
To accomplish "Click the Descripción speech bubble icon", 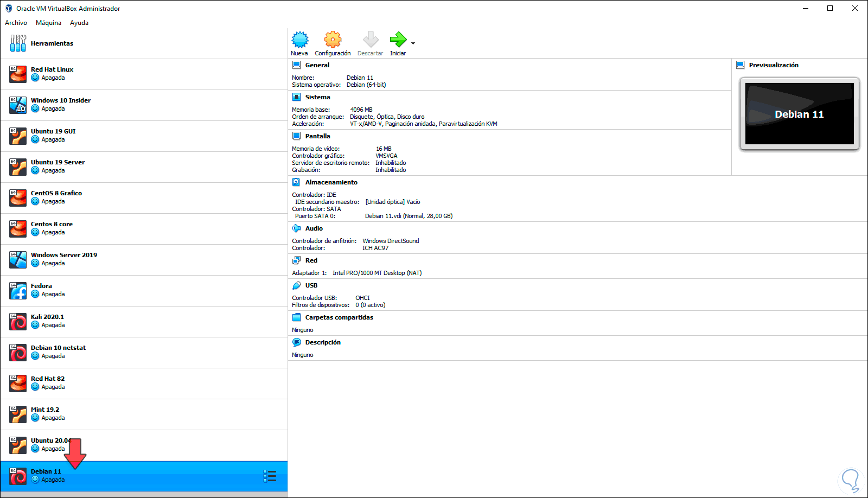I will coord(297,342).
